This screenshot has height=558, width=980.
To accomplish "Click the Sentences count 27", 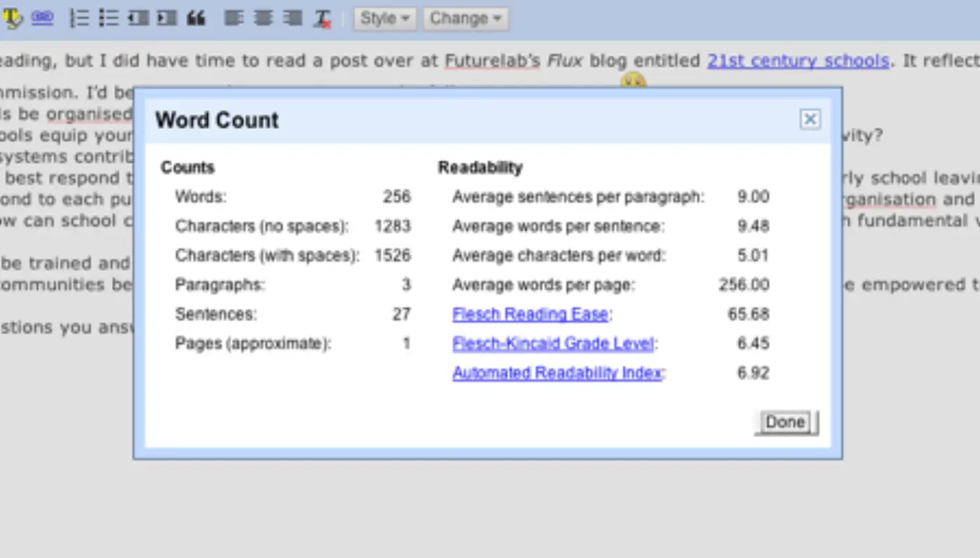I will click(402, 314).
